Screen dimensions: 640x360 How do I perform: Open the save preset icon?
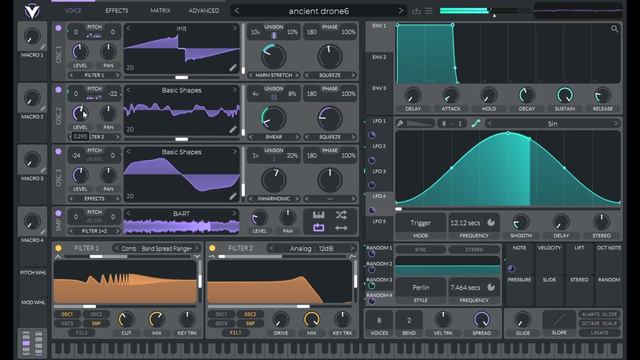click(416, 11)
